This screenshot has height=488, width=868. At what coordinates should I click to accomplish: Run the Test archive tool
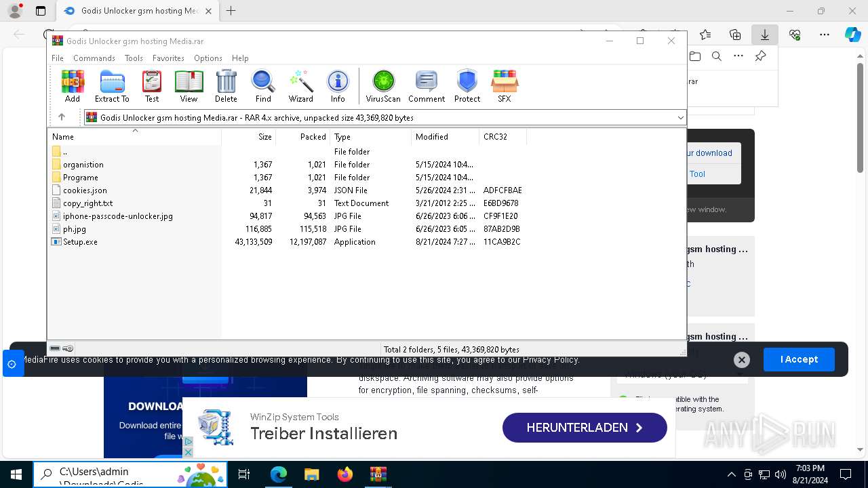152,86
